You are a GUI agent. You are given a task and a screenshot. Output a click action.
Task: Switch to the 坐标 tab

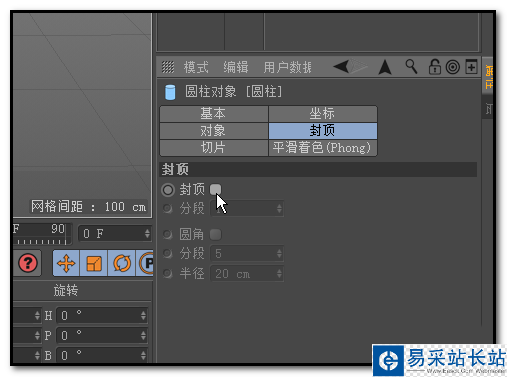323,114
